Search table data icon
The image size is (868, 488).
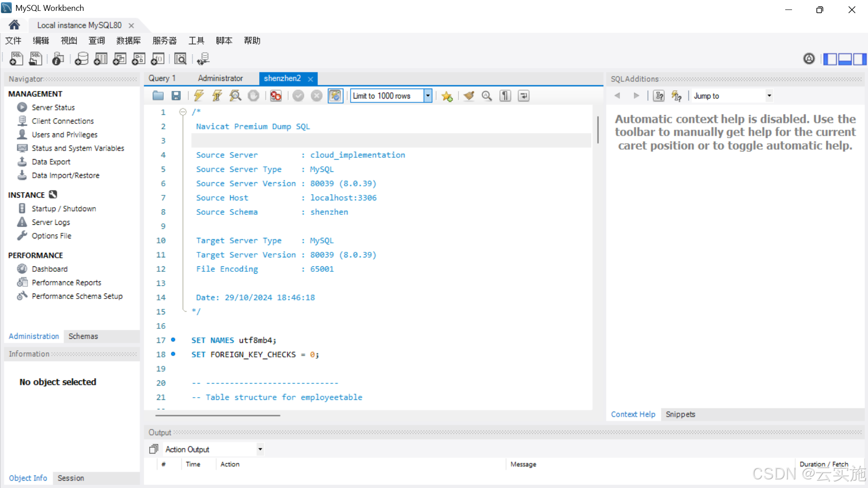point(180,59)
